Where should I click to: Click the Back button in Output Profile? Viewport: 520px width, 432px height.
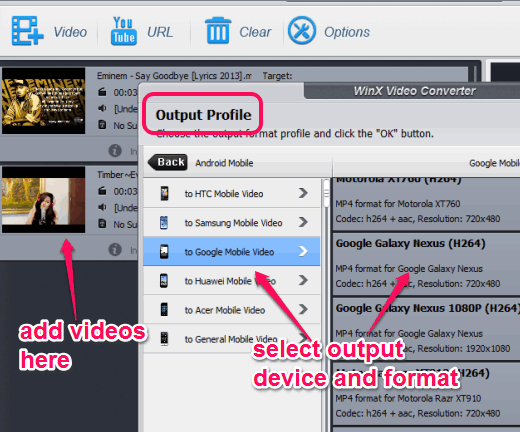click(x=167, y=162)
